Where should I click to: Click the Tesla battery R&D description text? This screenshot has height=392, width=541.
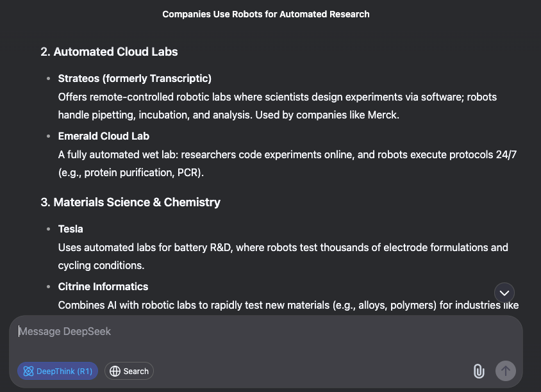click(283, 247)
